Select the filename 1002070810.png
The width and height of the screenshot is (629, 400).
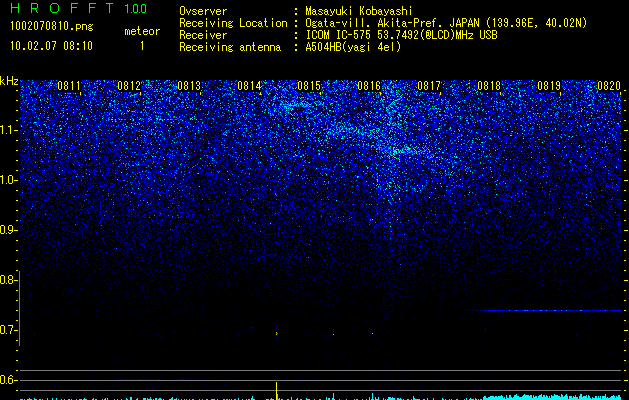click(x=52, y=26)
